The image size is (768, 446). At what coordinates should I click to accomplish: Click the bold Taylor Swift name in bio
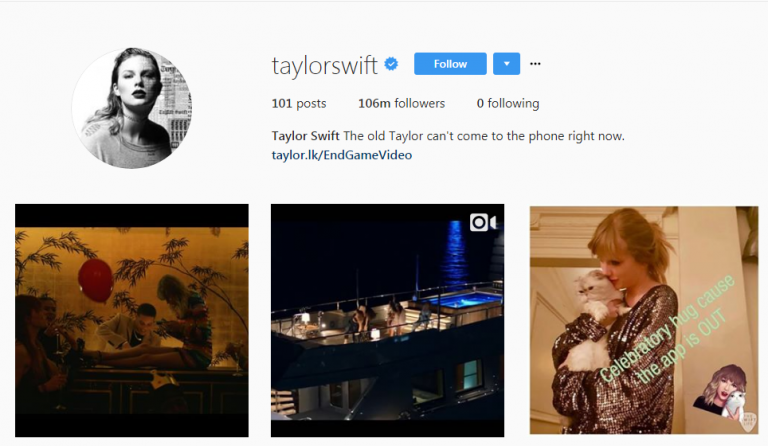[x=306, y=136]
